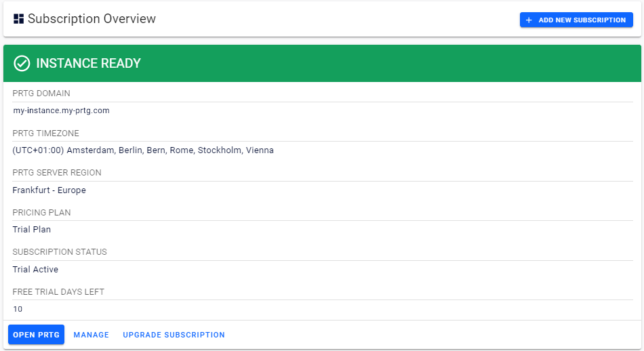Open the Manage link

click(x=92, y=335)
